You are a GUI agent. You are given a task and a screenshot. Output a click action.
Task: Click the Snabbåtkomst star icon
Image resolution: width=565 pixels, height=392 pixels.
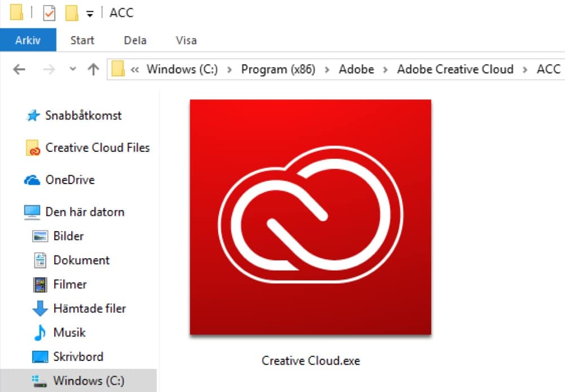coord(33,115)
